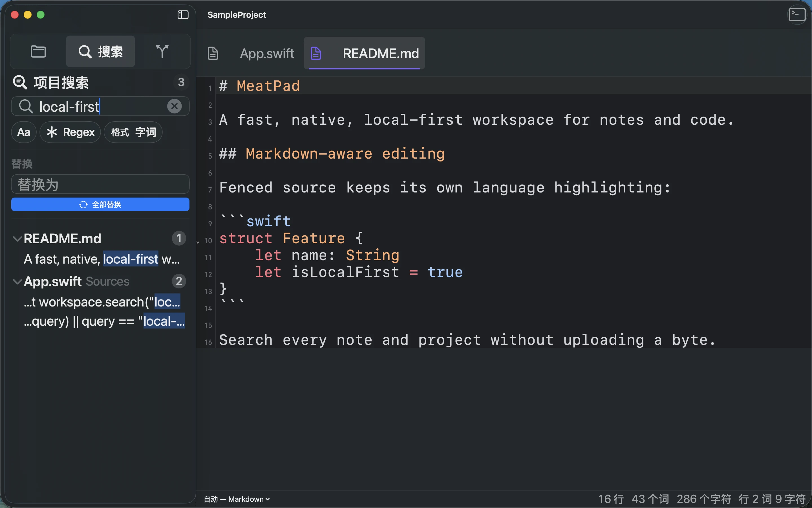Click the 行 2 词 9 字符 cursor status
Image resolution: width=812 pixels, height=508 pixels.
(772, 499)
